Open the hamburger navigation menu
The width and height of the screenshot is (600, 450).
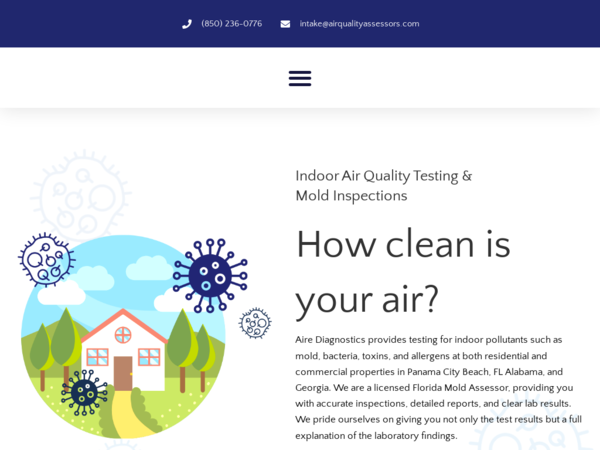[x=300, y=78]
